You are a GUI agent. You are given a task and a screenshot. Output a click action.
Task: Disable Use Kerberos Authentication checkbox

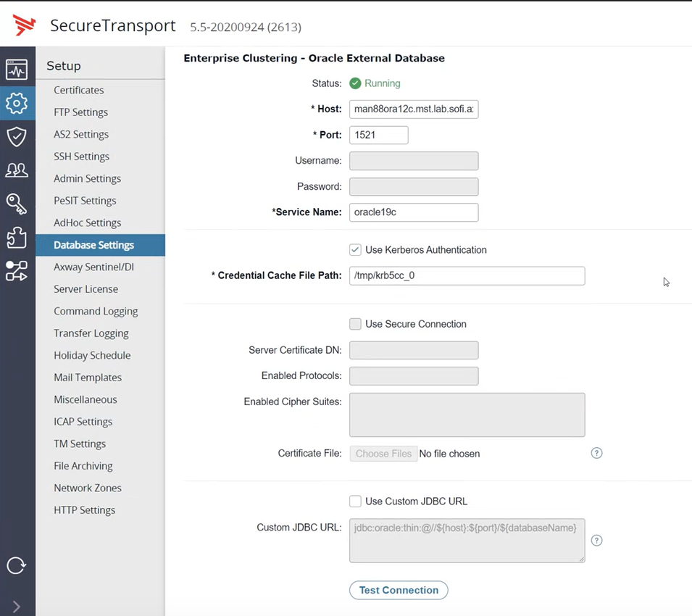point(355,250)
